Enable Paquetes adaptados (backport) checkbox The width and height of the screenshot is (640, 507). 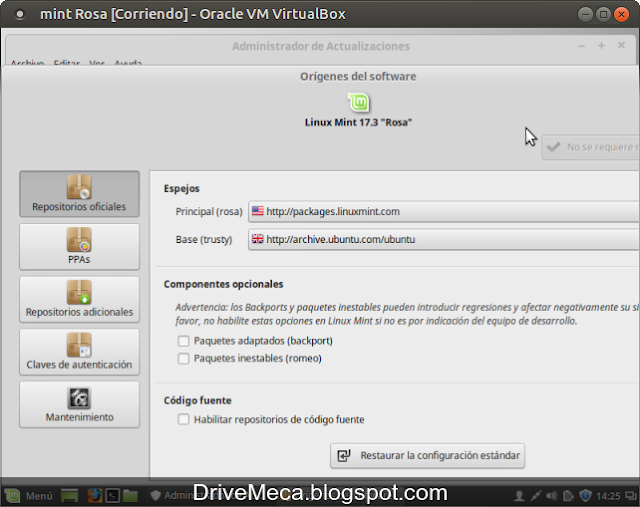184,341
